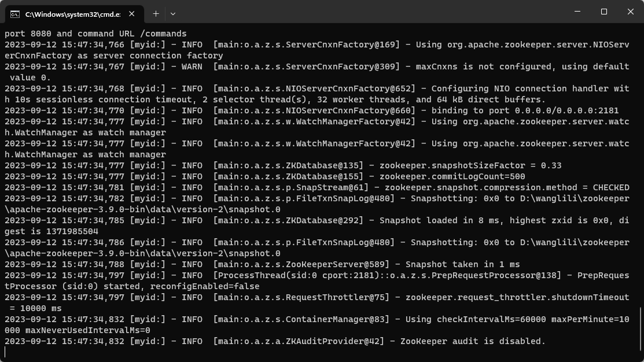
Task: Close the cmd.exe terminal tab
Action: pyautogui.click(x=133, y=13)
